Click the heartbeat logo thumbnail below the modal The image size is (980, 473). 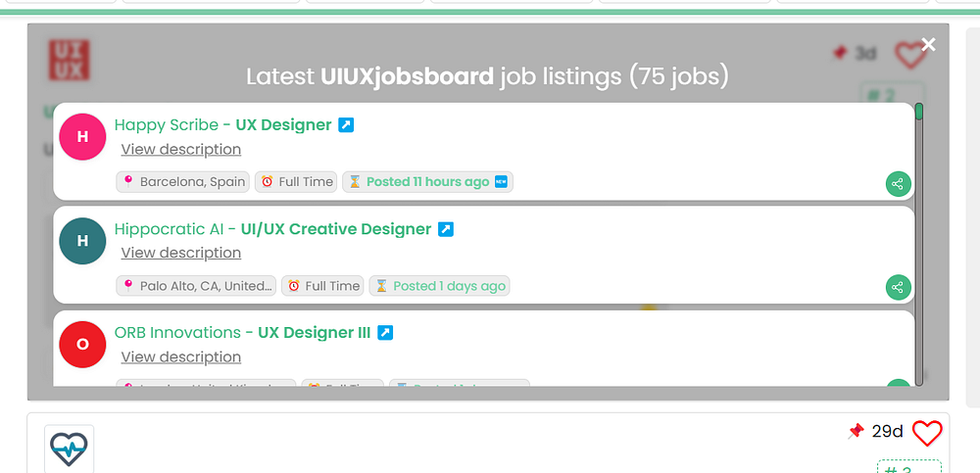(x=70, y=449)
